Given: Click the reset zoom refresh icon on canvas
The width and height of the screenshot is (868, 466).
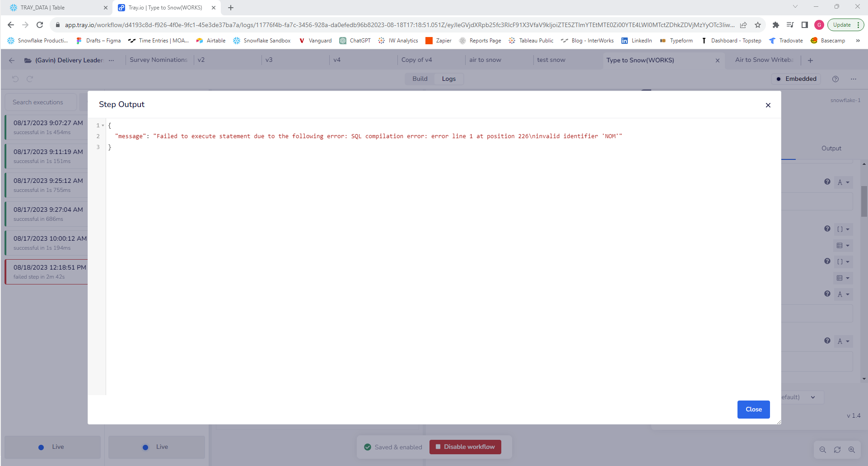Looking at the screenshot, I should tap(837, 450).
